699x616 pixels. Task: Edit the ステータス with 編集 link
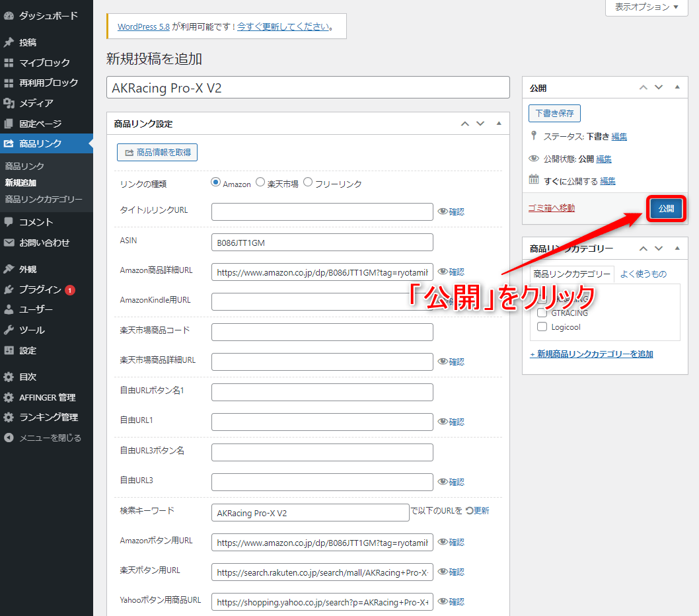[619, 137]
